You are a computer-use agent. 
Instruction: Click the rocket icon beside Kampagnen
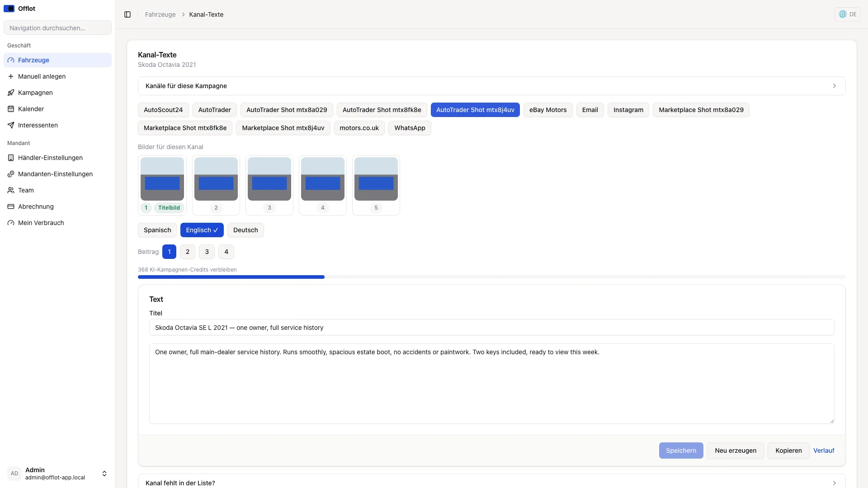pyautogui.click(x=11, y=93)
